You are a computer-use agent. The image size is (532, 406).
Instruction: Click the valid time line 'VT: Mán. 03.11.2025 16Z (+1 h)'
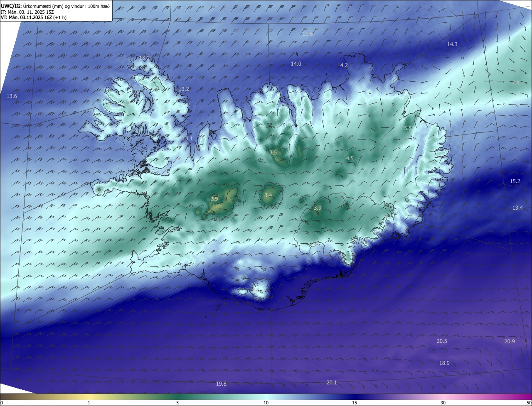(34, 17)
